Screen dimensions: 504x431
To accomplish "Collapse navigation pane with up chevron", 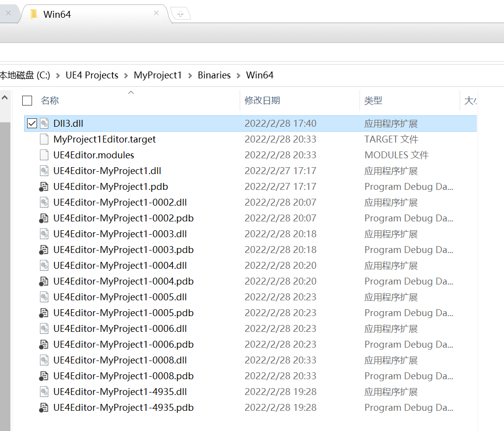I will 5,98.
